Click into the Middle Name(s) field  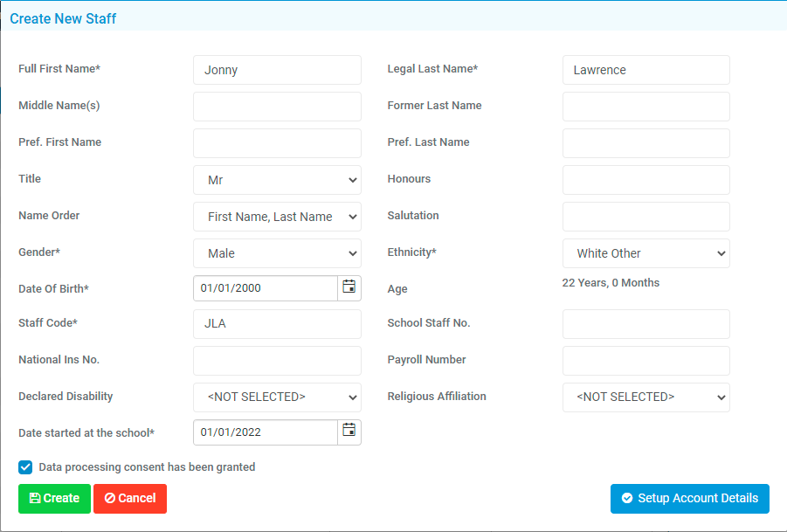click(x=277, y=107)
